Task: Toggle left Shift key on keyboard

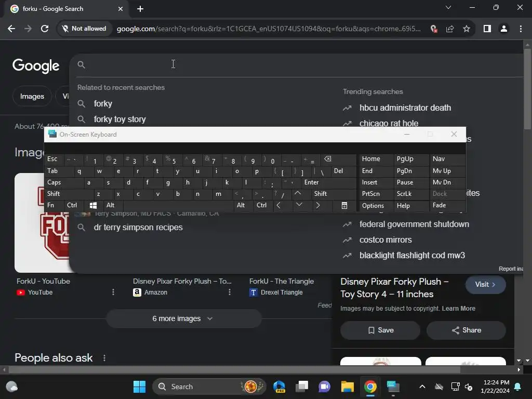Action: click(69, 194)
